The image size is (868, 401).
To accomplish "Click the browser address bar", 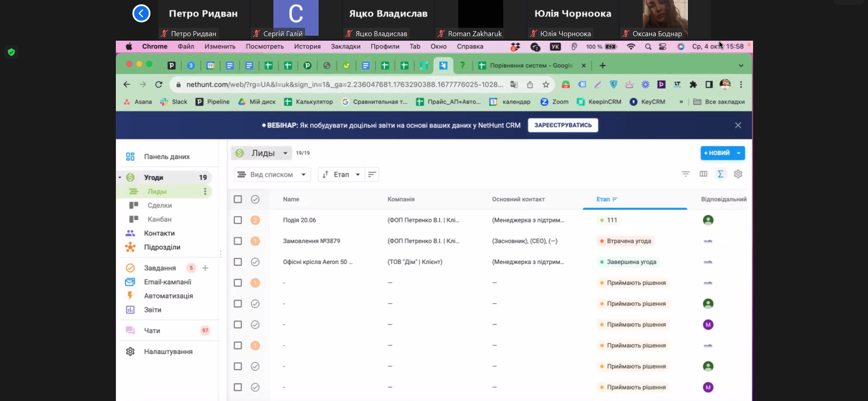I will (x=344, y=85).
